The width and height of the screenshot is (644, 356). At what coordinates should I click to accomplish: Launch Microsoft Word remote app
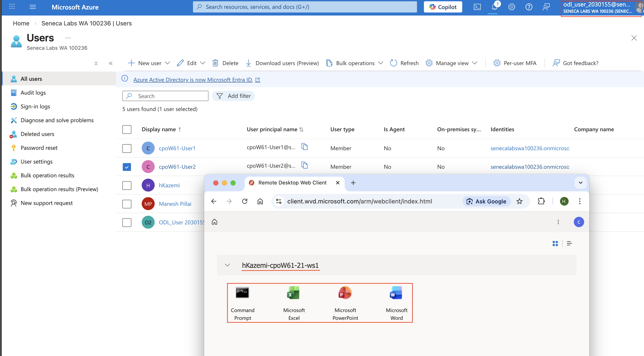pos(397,303)
